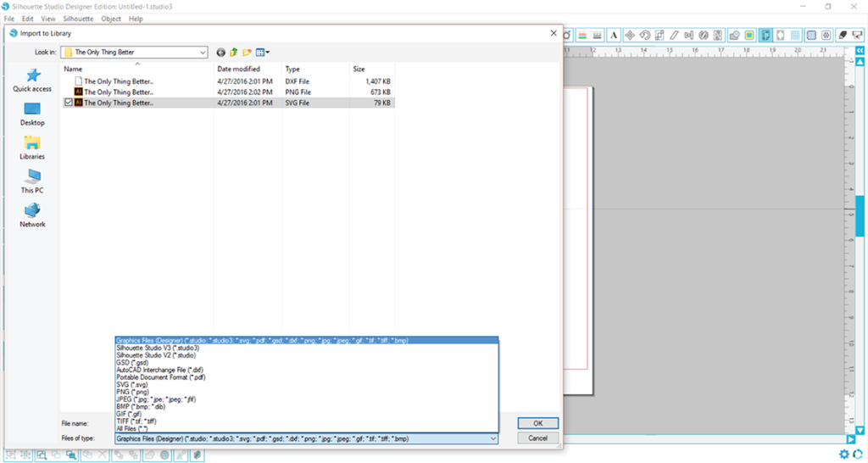
Task: Choose the All Files (*.*) option
Action: click(x=131, y=429)
